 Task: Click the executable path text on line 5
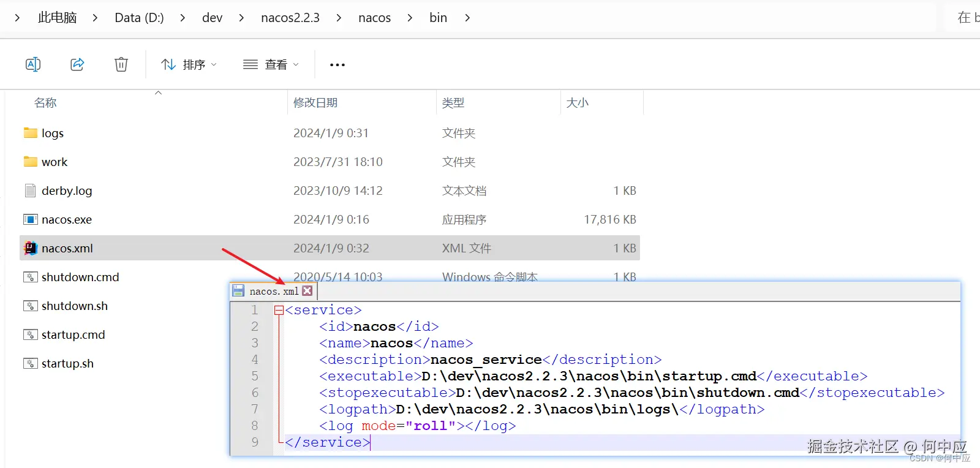pyautogui.click(x=589, y=376)
